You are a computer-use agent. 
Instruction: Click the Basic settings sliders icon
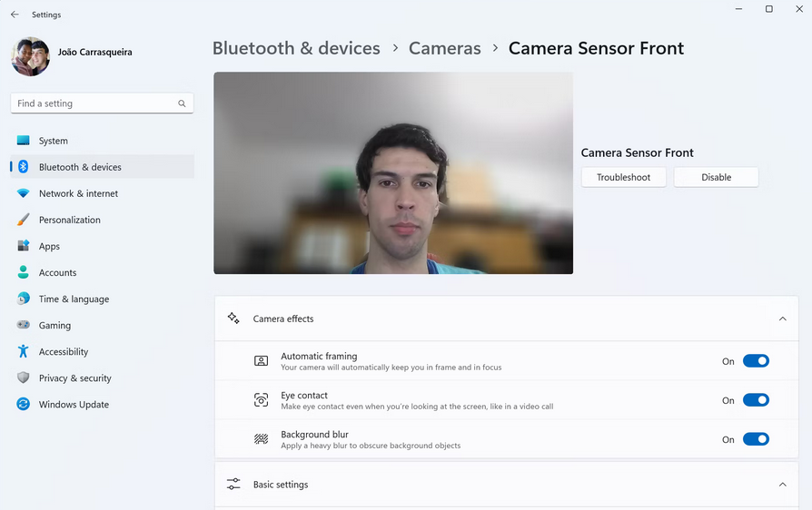233,485
